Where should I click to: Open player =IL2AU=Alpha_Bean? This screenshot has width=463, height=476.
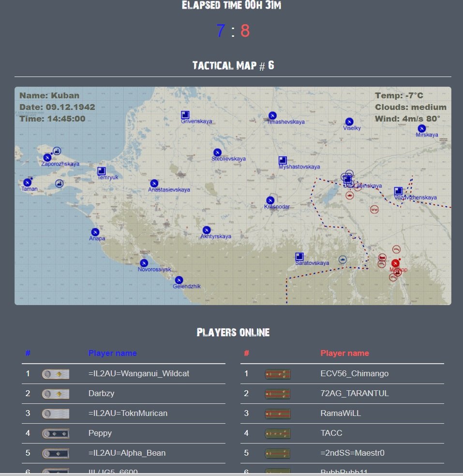127,453
